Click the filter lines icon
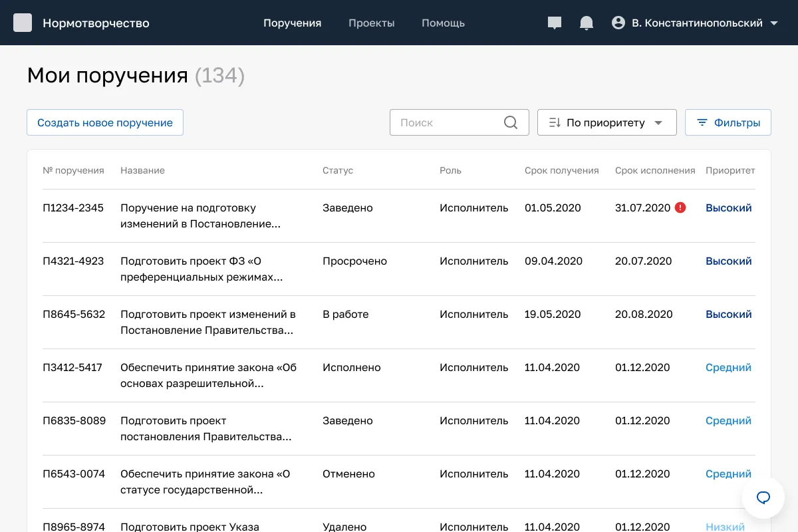 coord(702,122)
